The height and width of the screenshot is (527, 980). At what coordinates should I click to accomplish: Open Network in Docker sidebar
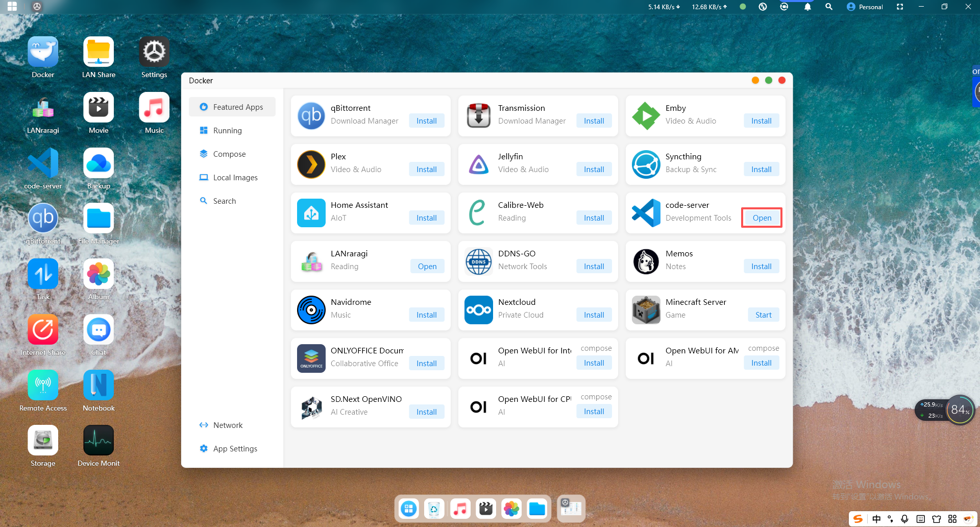tap(232, 425)
